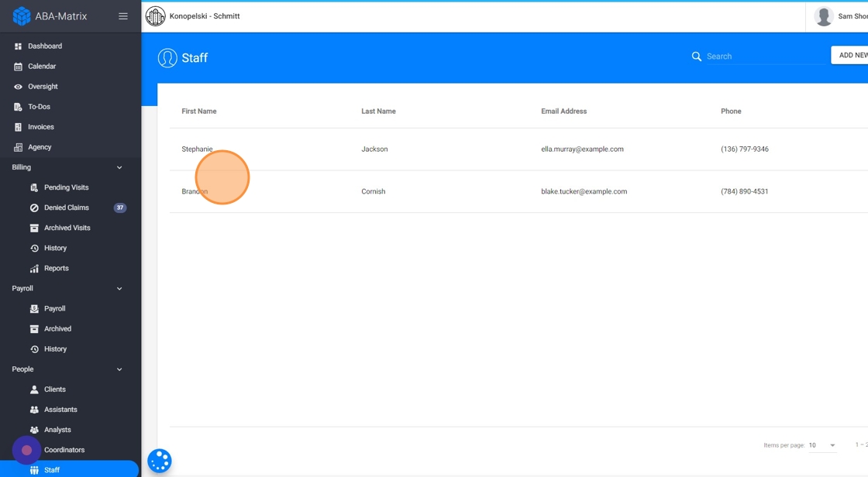Click the Clients person icon
This screenshot has height=477, width=868.
[34, 389]
